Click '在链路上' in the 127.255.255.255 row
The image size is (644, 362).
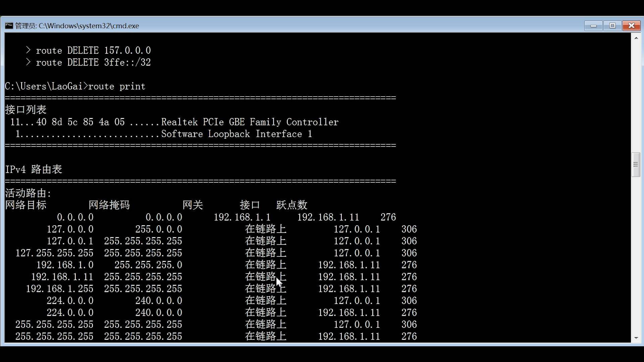click(x=266, y=253)
